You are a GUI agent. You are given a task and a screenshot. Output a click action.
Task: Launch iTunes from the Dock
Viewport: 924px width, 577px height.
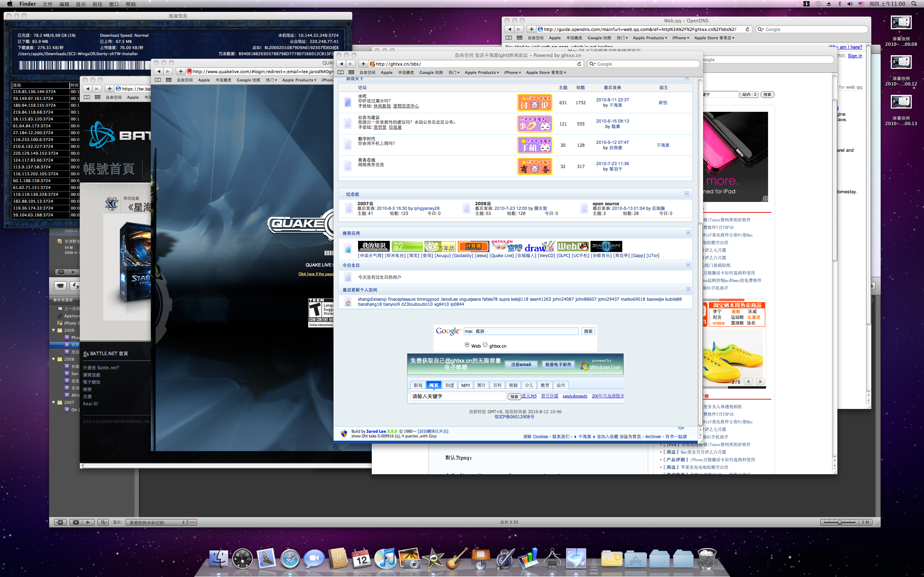tap(385, 559)
